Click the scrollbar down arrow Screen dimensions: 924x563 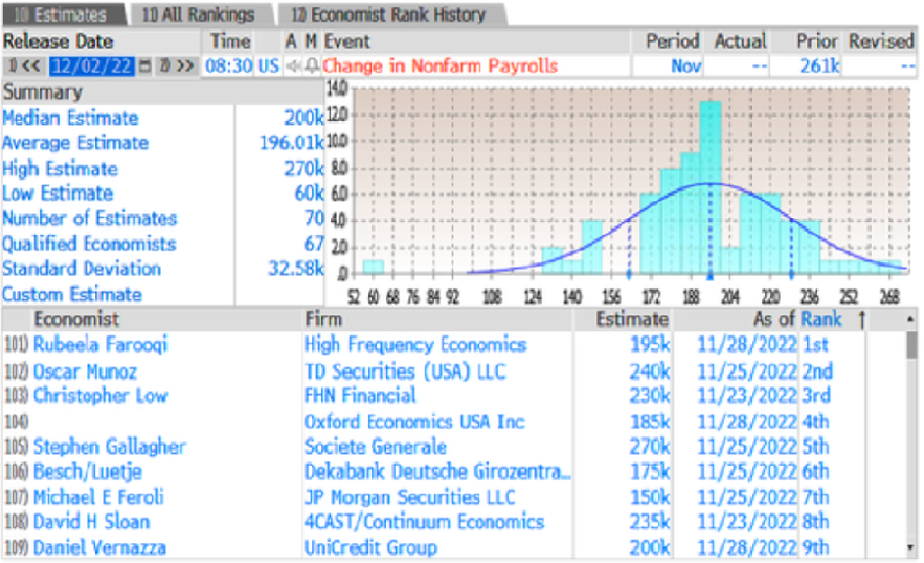(911, 548)
